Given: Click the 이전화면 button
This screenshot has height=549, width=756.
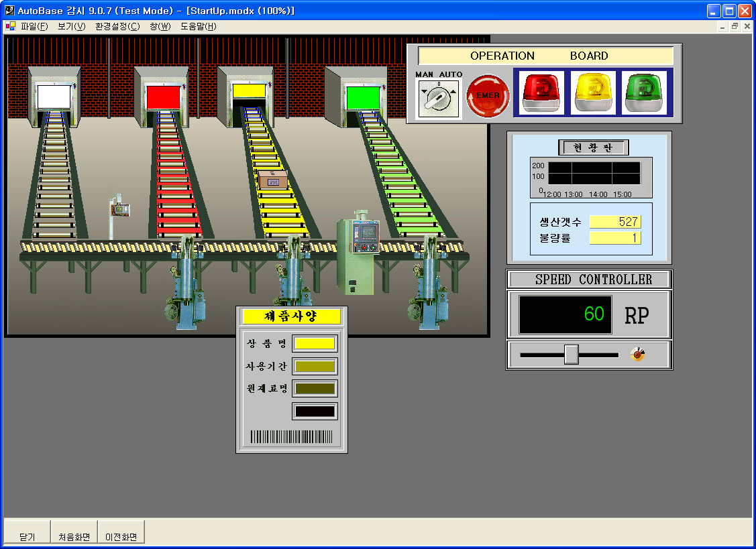Looking at the screenshot, I should tap(121, 537).
